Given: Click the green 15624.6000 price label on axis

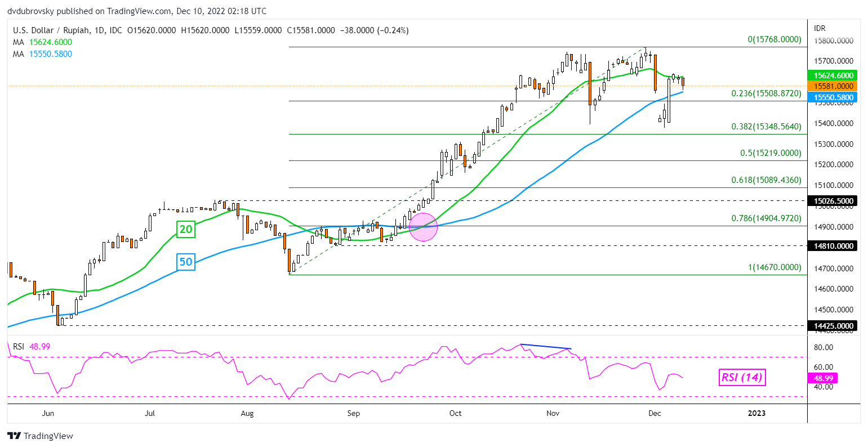Looking at the screenshot, I should coord(832,75).
